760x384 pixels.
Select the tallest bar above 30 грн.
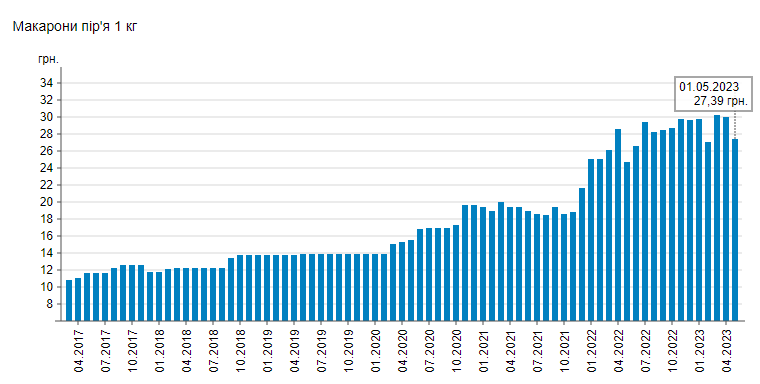(717, 218)
